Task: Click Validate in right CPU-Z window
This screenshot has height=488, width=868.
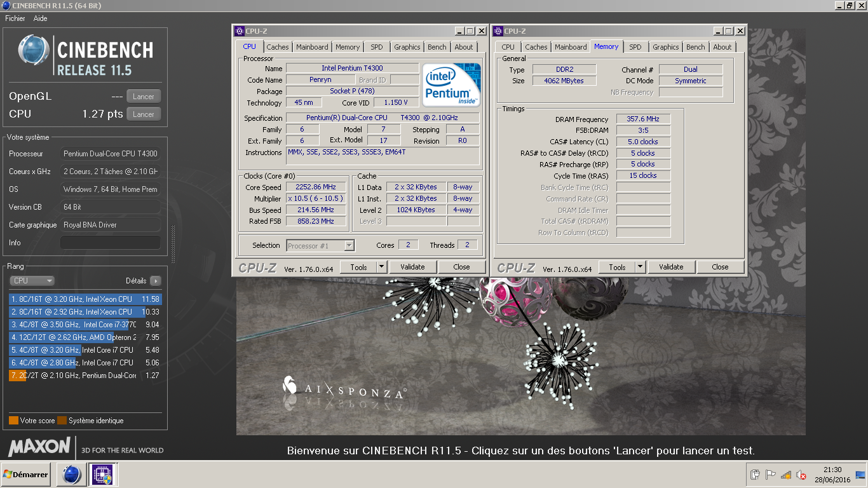Action: 671,268
